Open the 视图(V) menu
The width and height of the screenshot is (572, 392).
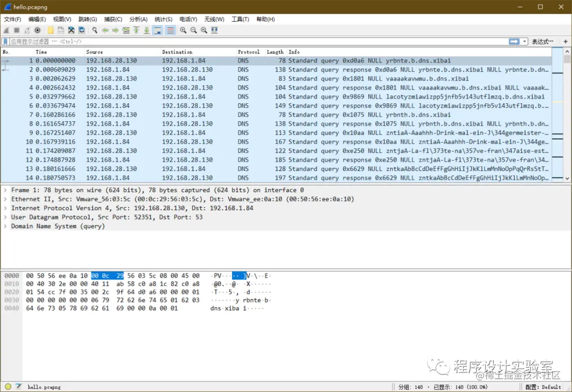(62, 20)
